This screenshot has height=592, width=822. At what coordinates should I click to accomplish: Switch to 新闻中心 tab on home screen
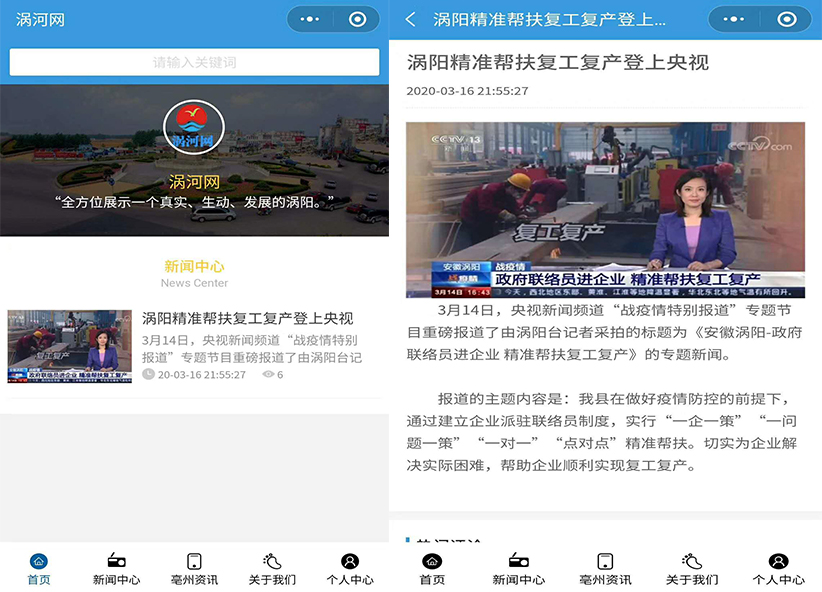coord(116,569)
